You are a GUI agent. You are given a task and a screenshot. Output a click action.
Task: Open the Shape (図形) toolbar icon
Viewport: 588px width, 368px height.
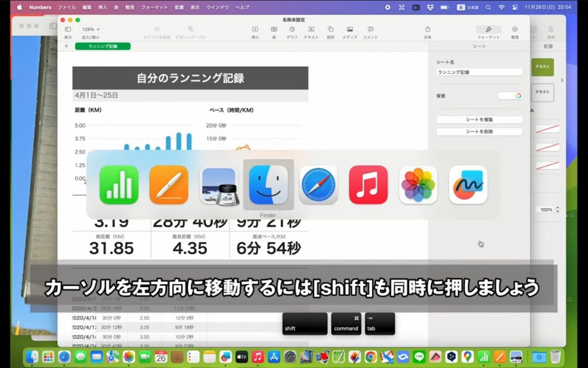(331, 29)
